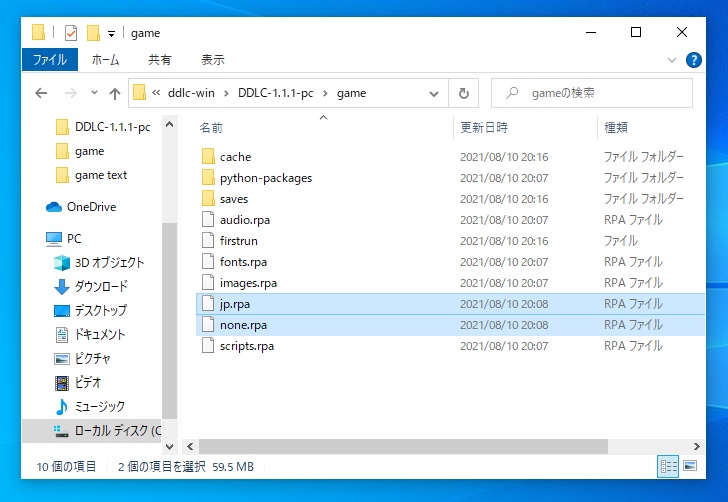Viewport: 728px width, 502px height.
Task: Open ピクチャ in navigation pane
Action: pos(82,359)
